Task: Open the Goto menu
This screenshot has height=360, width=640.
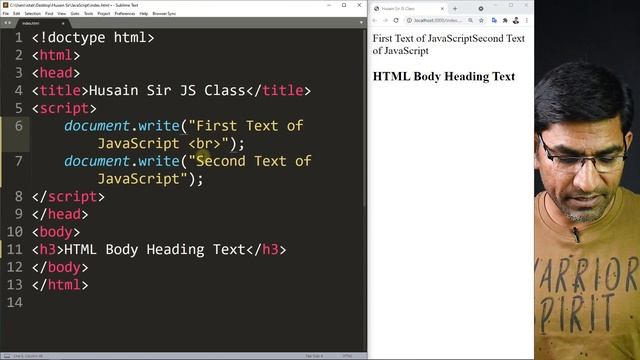Action: coord(75,13)
